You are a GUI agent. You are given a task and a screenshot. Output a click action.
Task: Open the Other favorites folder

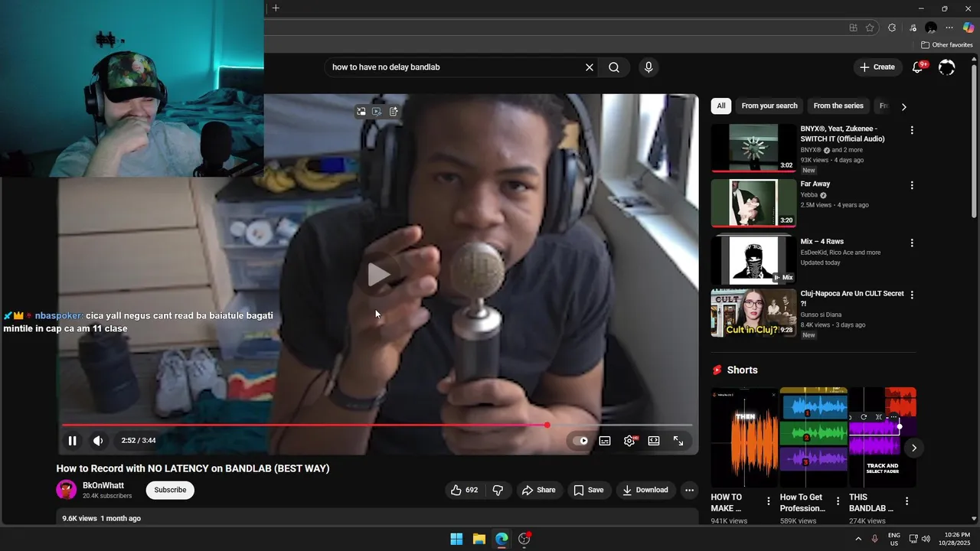(946, 45)
